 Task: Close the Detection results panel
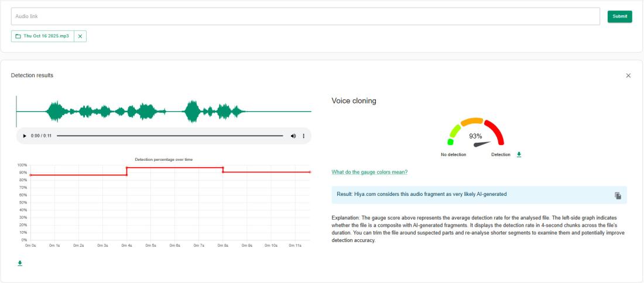tap(628, 75)
